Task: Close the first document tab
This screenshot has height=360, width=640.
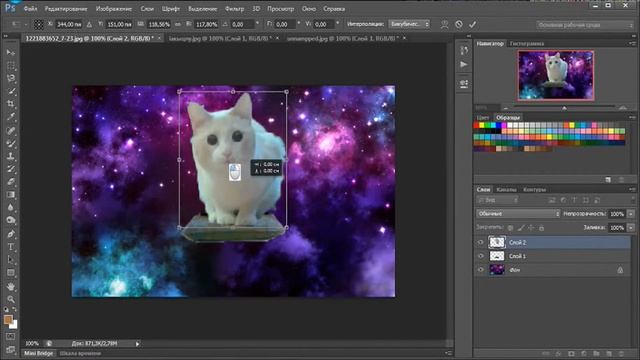Action: click(x=159, y=38)
